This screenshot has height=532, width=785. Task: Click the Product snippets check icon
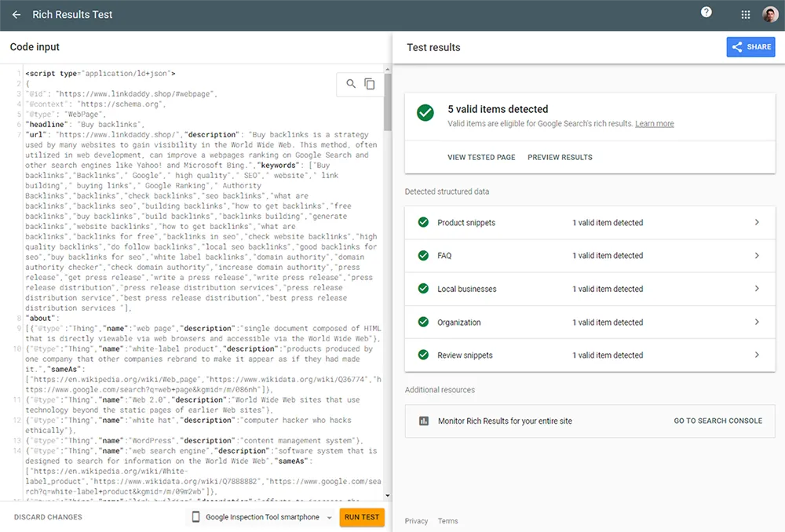coord(423,222)
